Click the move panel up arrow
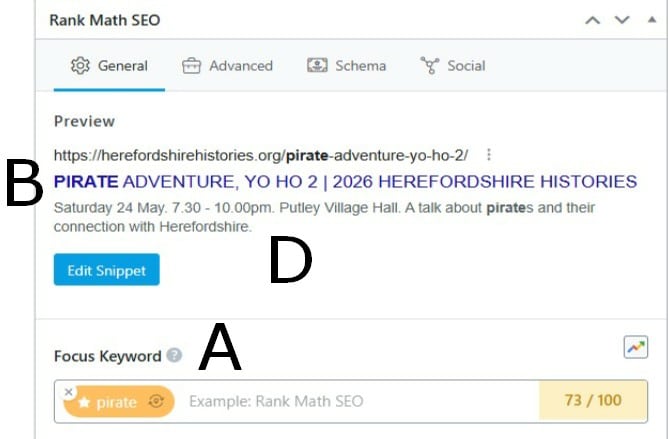The width and height of the screenshot is (668, 439). [x=593, y=20]
